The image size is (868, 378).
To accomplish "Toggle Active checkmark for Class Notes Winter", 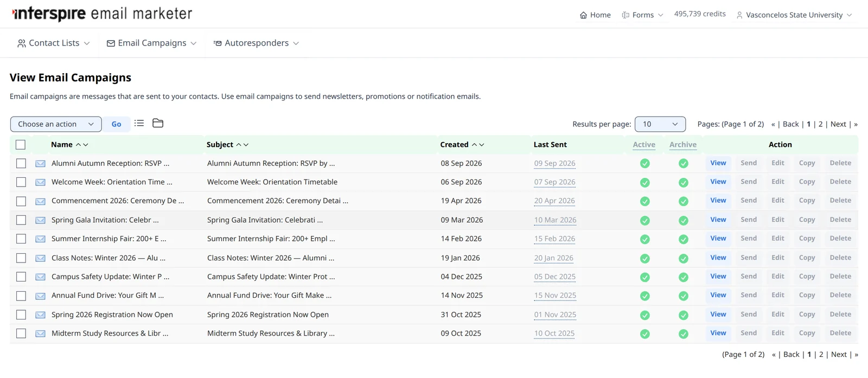I will click(644, 258).
